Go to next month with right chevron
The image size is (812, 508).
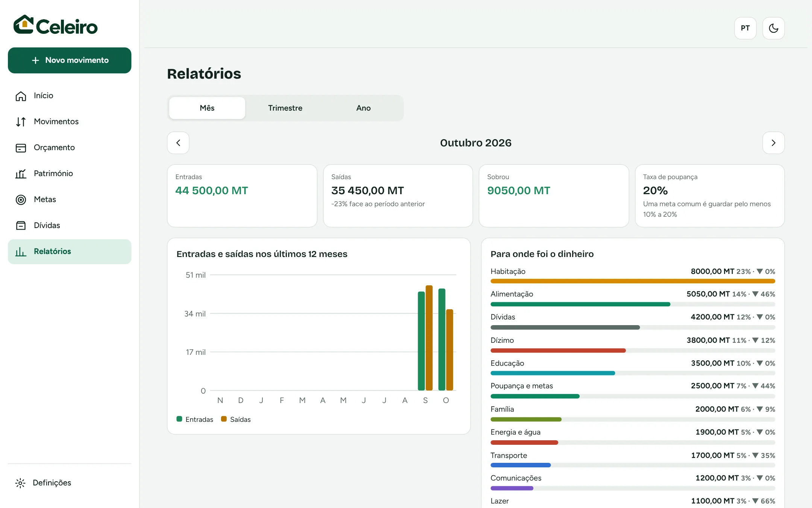(773, 143)
